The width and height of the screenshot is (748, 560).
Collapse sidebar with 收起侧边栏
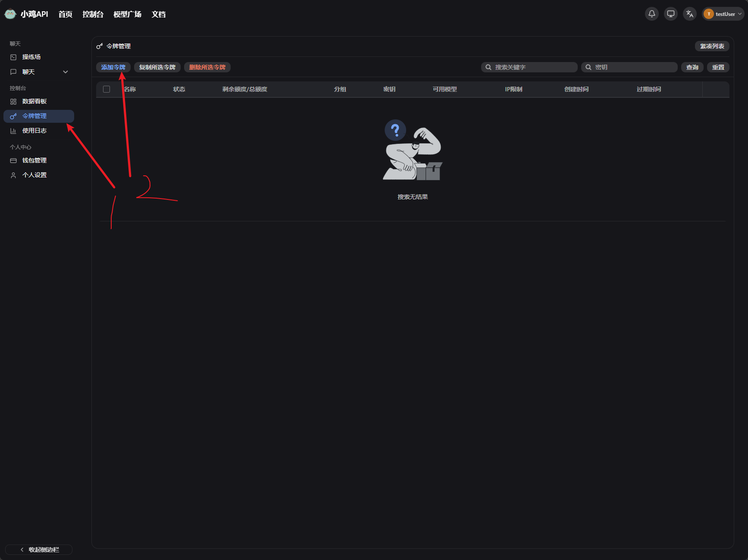39,550
